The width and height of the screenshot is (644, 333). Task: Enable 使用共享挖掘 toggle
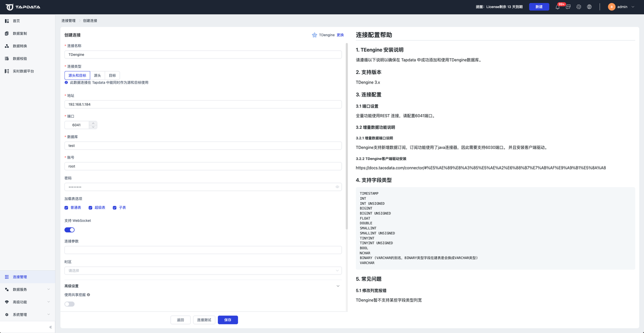(x=69, y=304)
